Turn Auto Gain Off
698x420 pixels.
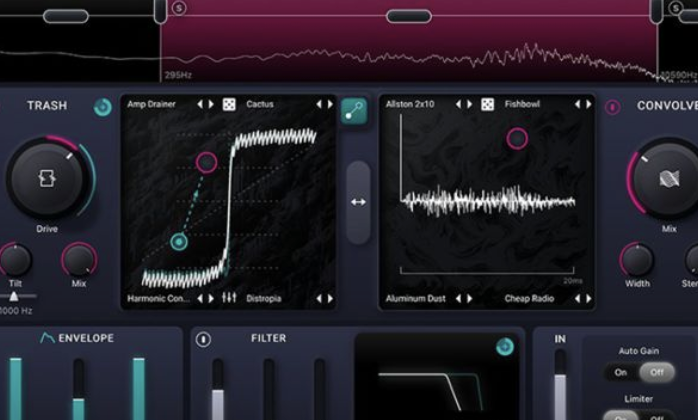click(657, 372)
